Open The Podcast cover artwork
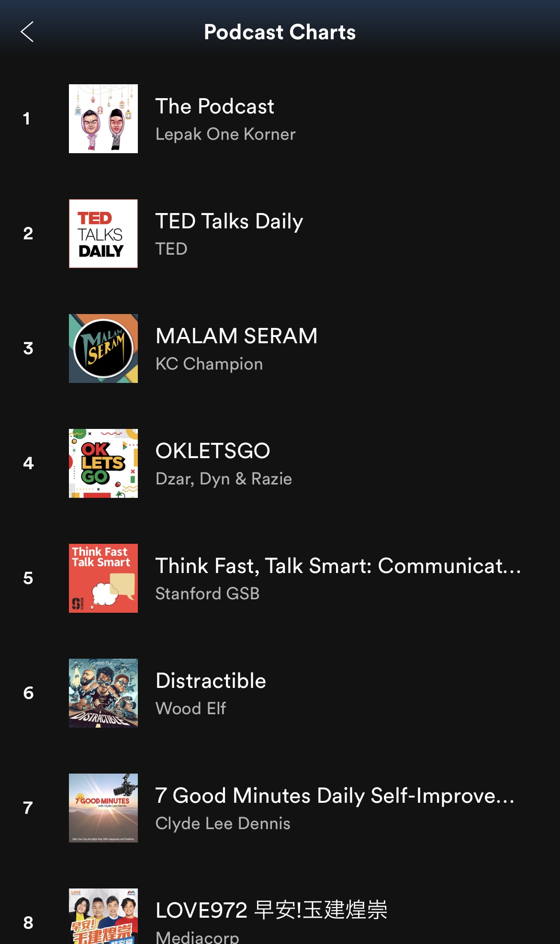 tap(103, 119)
